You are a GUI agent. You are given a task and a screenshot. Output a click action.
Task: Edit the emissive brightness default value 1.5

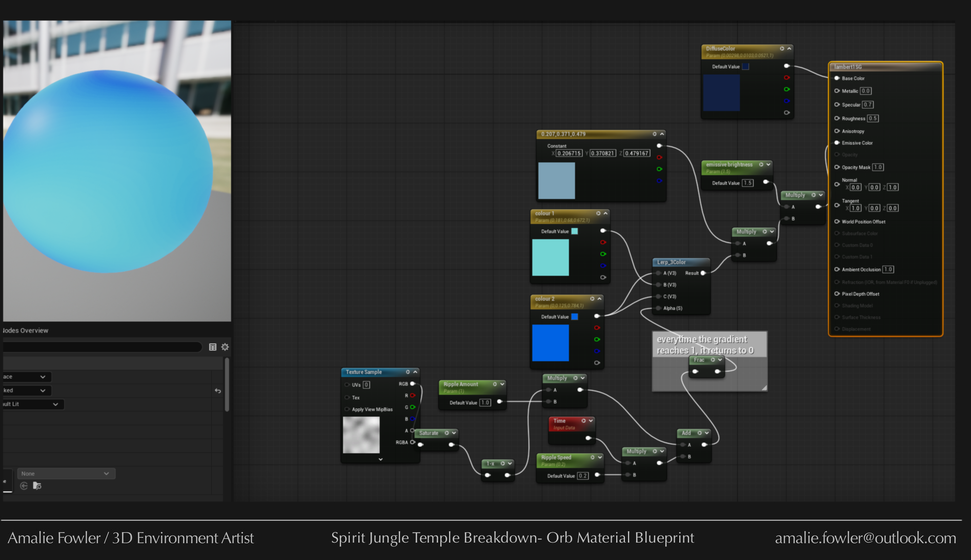pos(748,183)
